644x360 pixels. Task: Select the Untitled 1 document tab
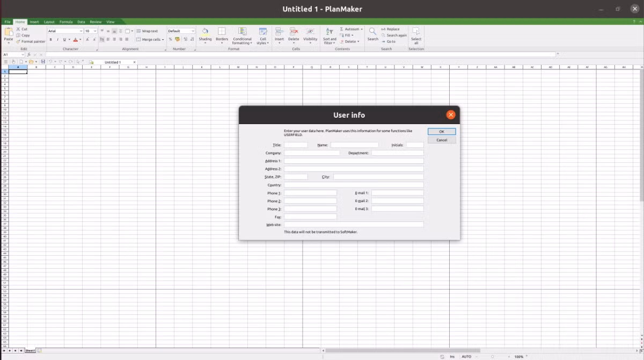113,62
